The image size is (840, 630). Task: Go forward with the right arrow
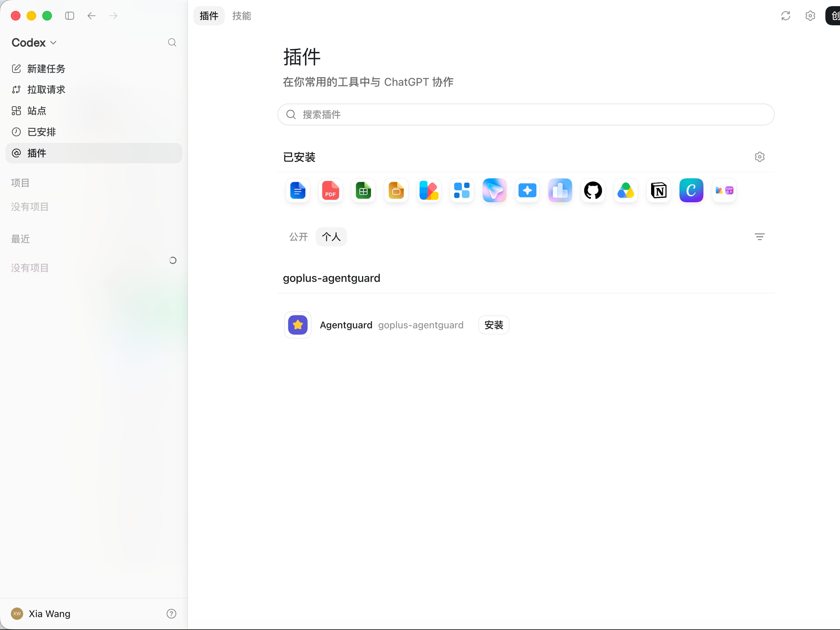(x=113, y=16)
